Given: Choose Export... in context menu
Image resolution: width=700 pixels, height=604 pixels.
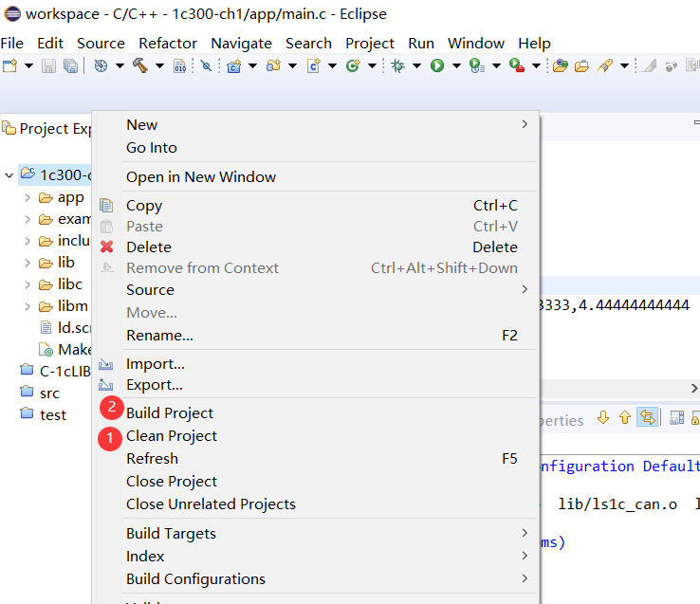Looking at the screenshot, I should [x=316, y=385].
